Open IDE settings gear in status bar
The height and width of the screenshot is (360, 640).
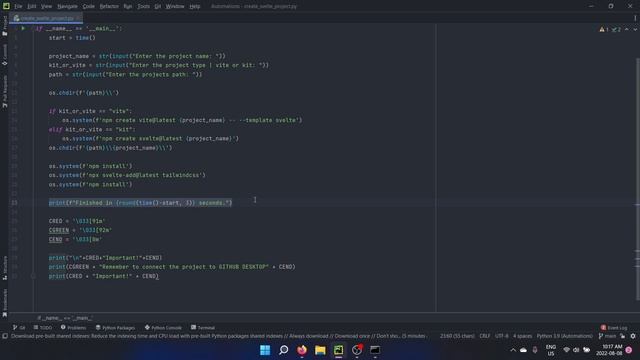[633, 336]
